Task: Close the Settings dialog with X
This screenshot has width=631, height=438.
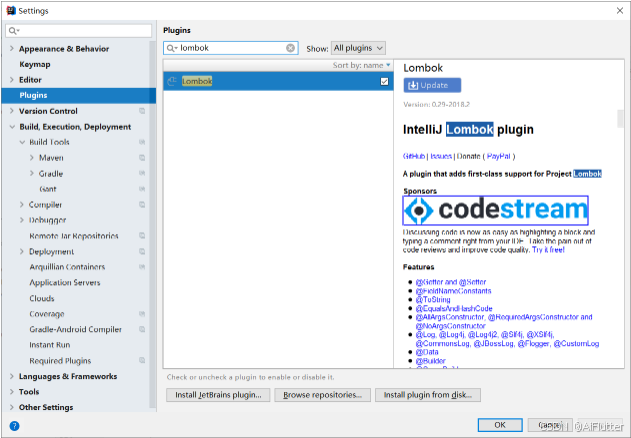Action: [x=620, y=10]
